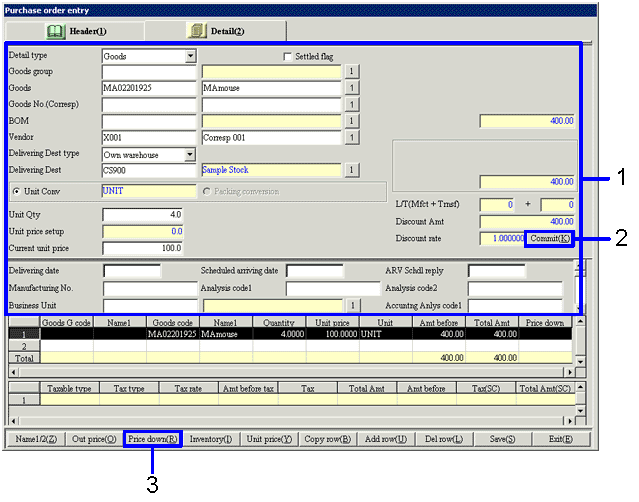Click the Goods G code column header
Image resolution: width=639 pixels, height=502 pixels.
(x=66, y=323)
